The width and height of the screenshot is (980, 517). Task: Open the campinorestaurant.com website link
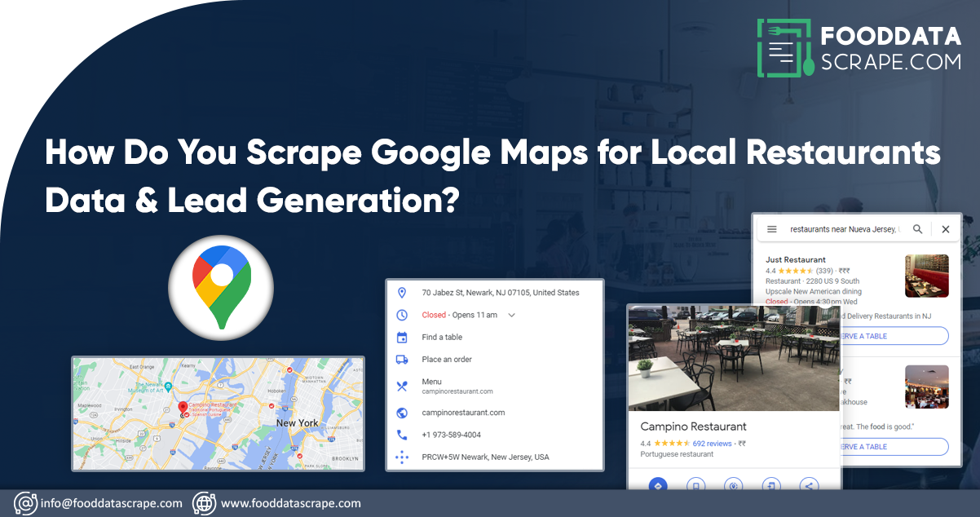click(463, 413)
